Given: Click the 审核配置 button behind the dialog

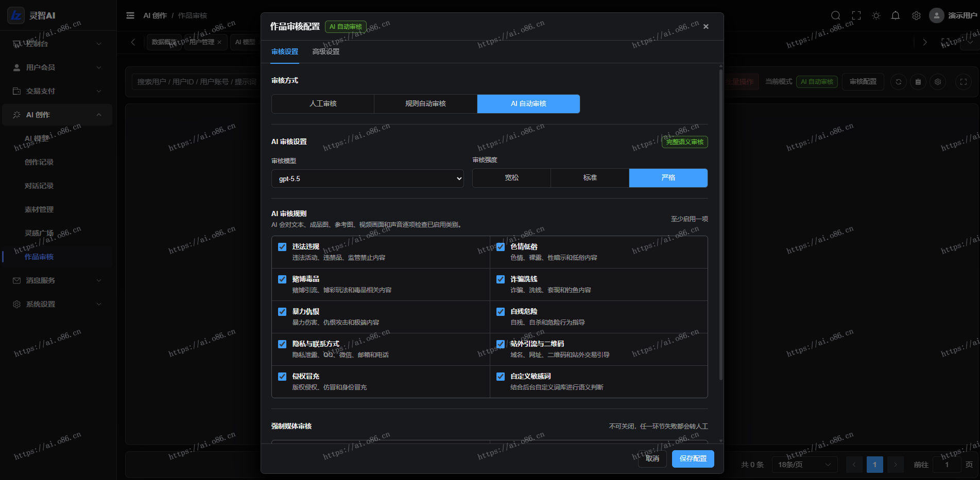Looking at the screenshot, I should (863, 82).
